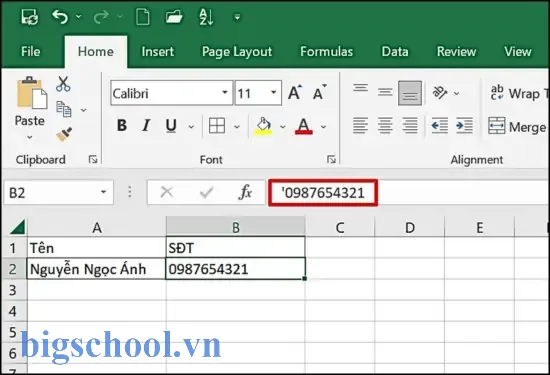Viewport: 550px width, 375px height.
Task: Open Insert Function fx button
Action: pos(245,192)
